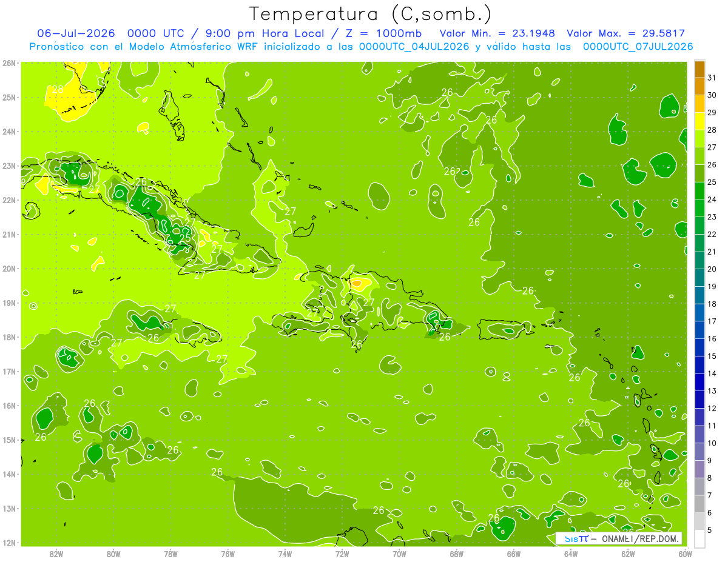The width and height of the screenshot is (728, 562).
Task: Click the 'ONAMET/REP.DOM.' credit label
Action: (x=639, y=538)
